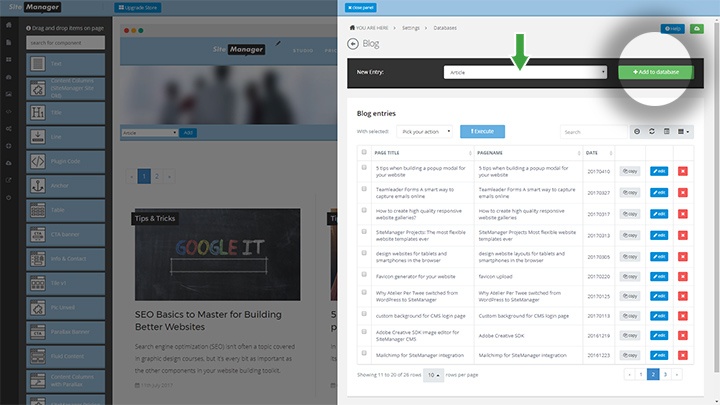
Task: Delete the Mailchimp for SiteManager entry
Action: [683, 355]
